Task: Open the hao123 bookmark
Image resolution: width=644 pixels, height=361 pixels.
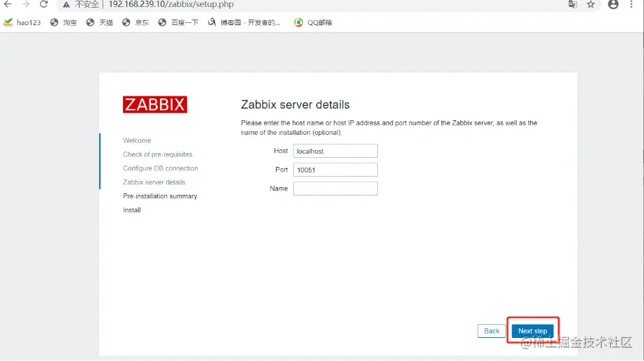Action: (22, 22)
